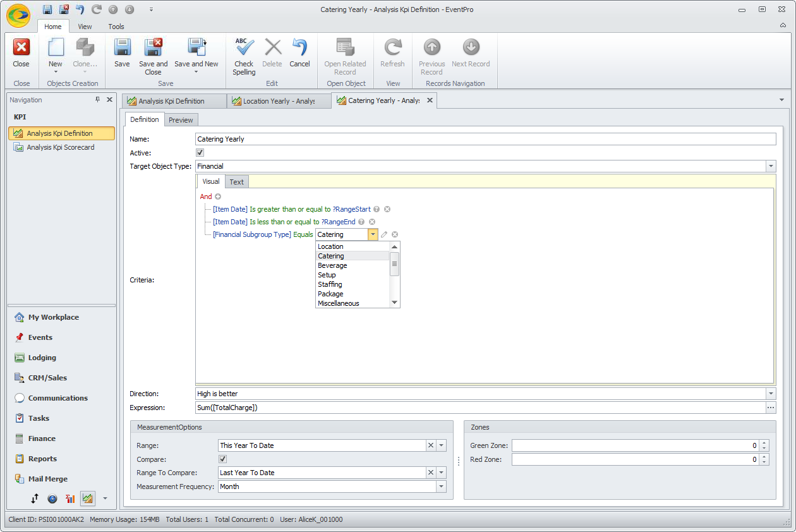Toggle the Active checkbox
The width and height of the screenshot is (796, 532).
[x=200, y=152]
